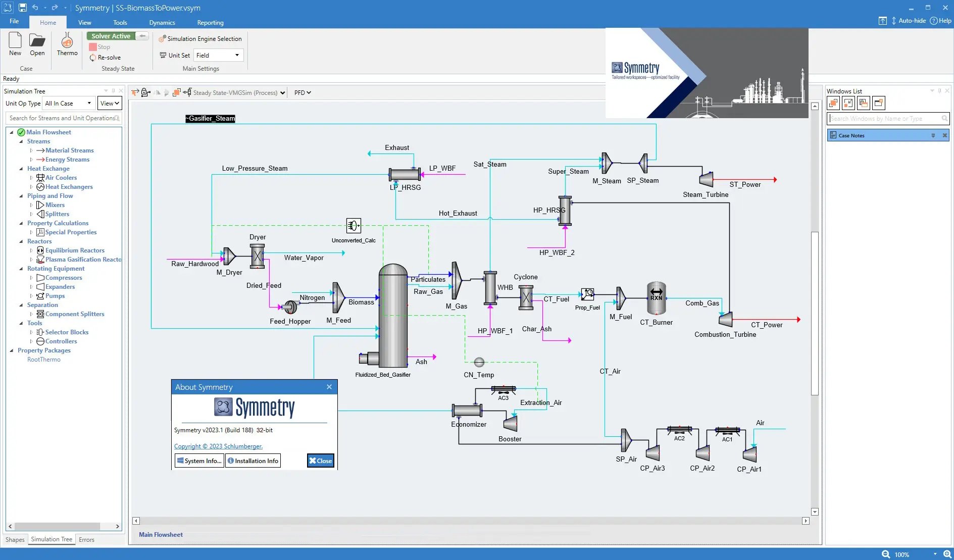The width and height of the screenshot is (954, 560).
Task: Open Simulation Engine Selection
Action: tap(200, 39)
